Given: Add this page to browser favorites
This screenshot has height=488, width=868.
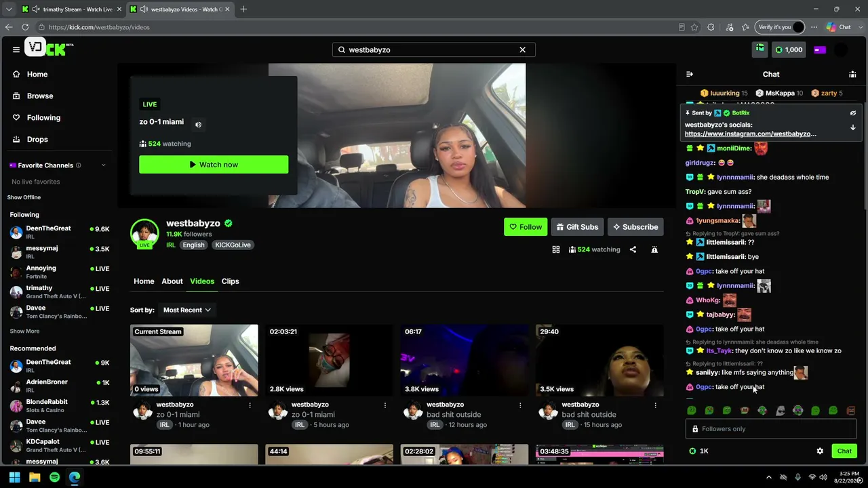Looking at the screenshot, I should (694, 27).
